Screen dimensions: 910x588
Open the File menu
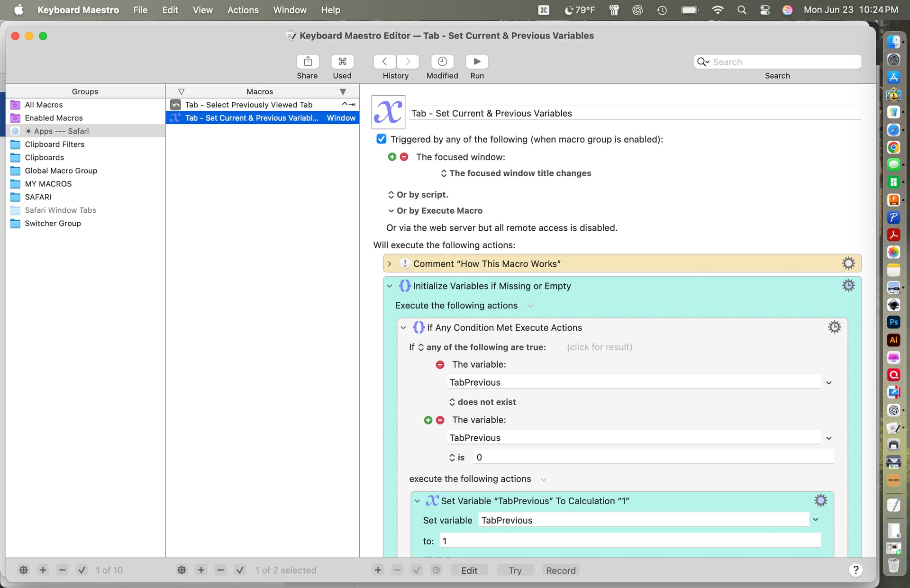(140, 10)
